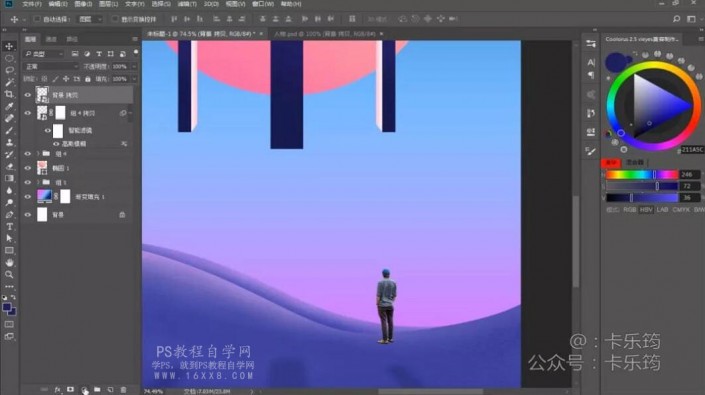Viewport: 705px width, 395px height.
Task: Select the Eyedropper tool
Action: (9, 106)
